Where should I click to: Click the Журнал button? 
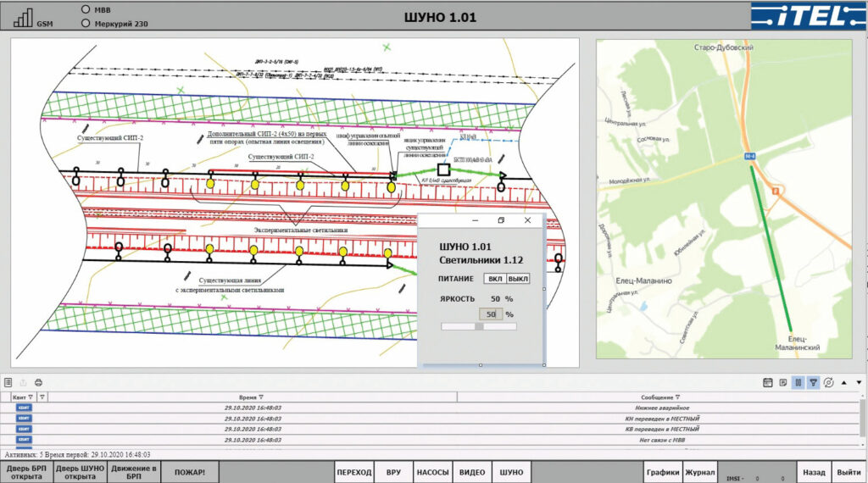click(700, 472)
